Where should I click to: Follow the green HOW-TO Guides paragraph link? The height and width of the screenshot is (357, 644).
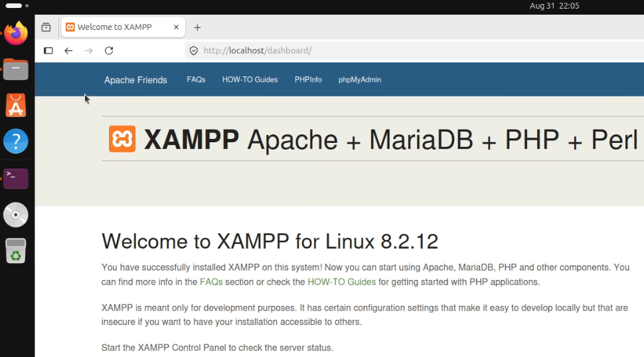pyautogui.click(x=342, y=282)
